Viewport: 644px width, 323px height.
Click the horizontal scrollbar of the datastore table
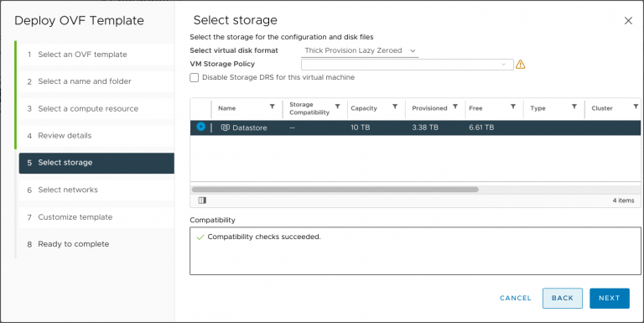pyautogui.click(x=335, y=190)
